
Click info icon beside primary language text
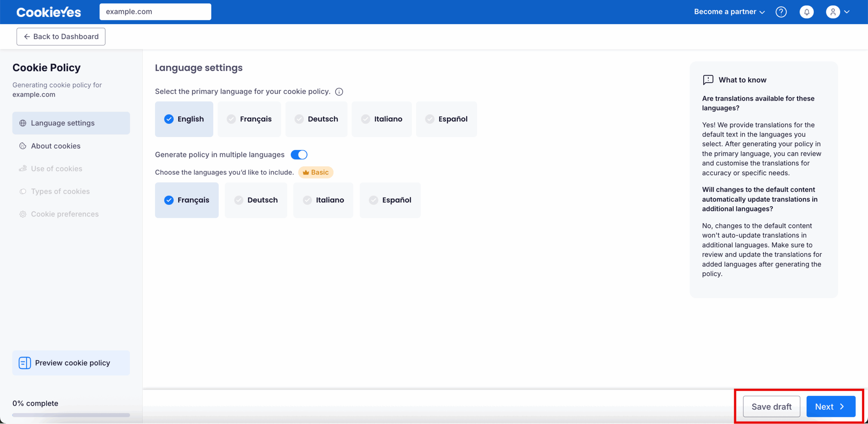(339, 92)
